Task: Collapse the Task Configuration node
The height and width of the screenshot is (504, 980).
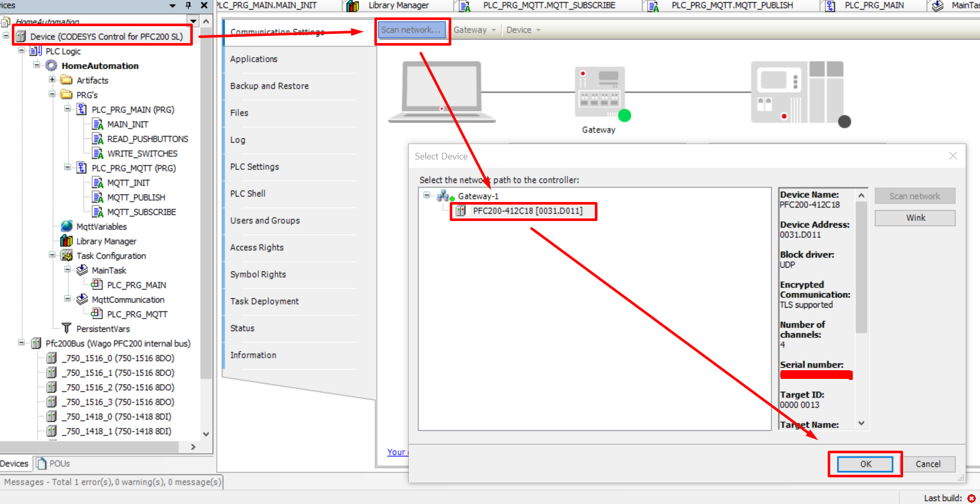Action: pyautogui.click(x=52, y=255)
